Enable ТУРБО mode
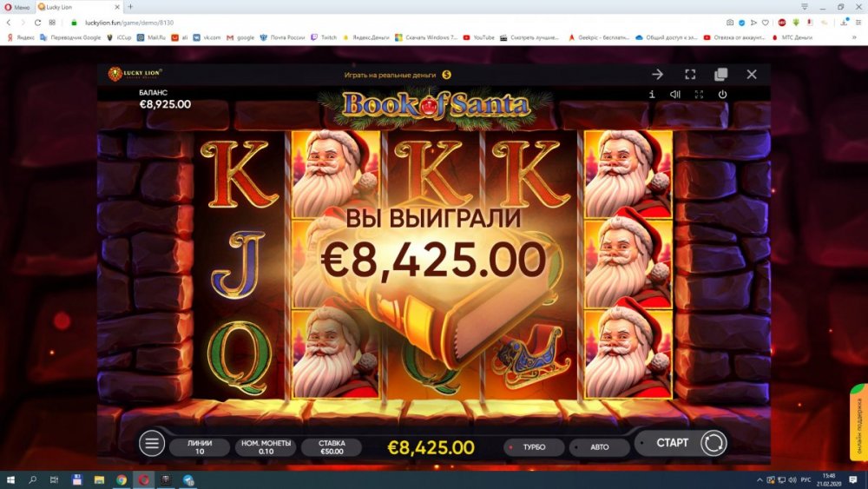 (x=534, y=447)
